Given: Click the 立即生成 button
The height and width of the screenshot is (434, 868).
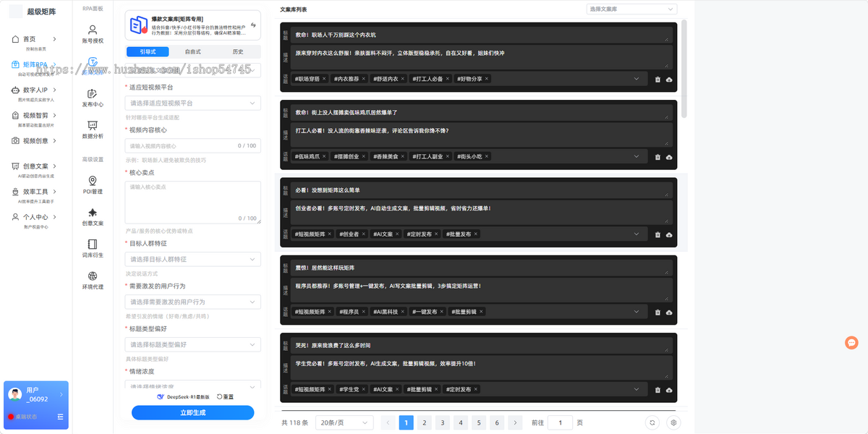Looking at the screenshot, I should tap(193, 412).
